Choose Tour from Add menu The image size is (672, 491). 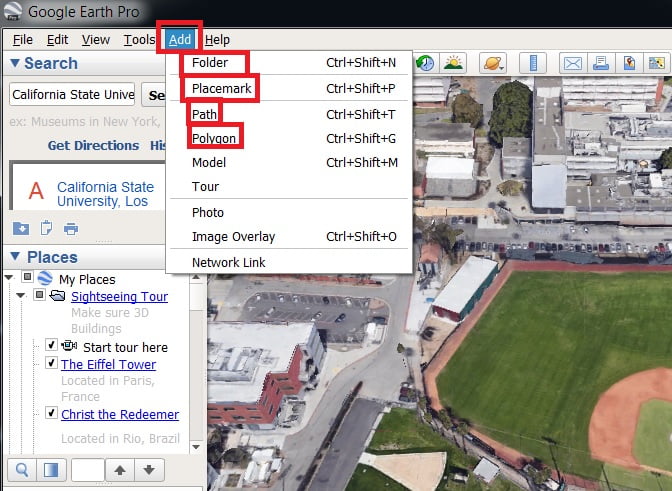pyautogui.click(x=289, y=186)
